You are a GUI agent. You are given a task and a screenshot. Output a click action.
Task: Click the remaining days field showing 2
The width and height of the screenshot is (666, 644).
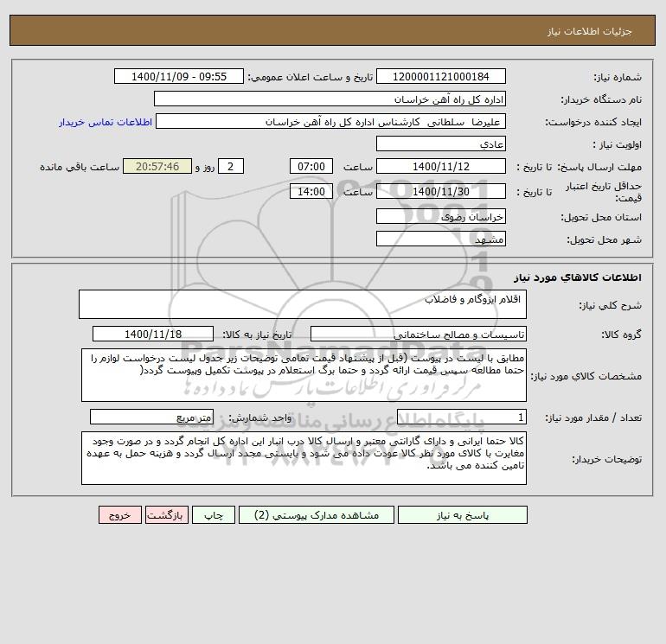[x=231, y=167]
